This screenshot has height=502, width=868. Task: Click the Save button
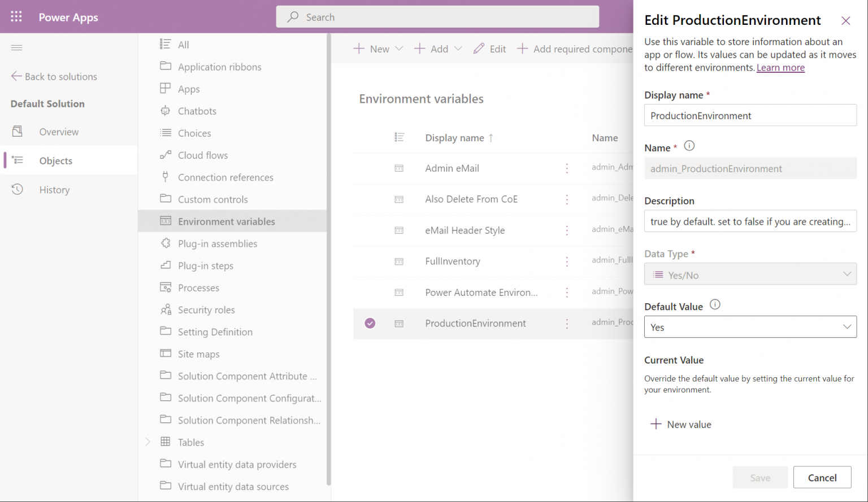click(760, 477)
